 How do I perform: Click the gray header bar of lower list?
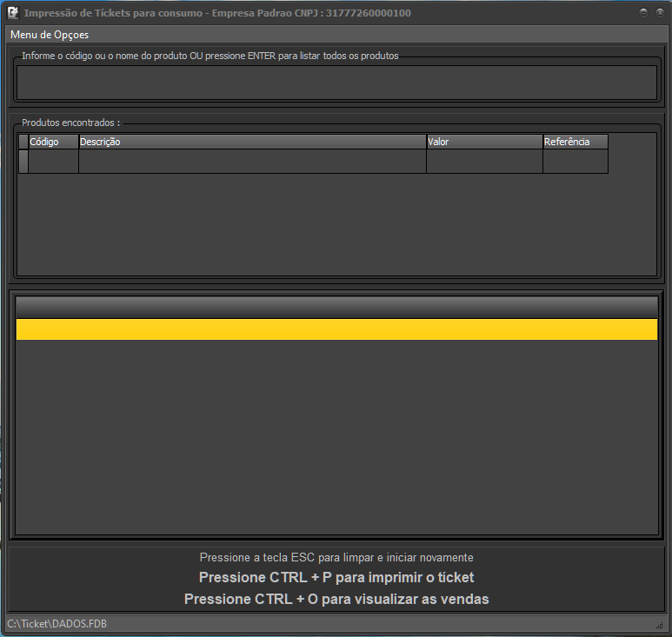336,308
